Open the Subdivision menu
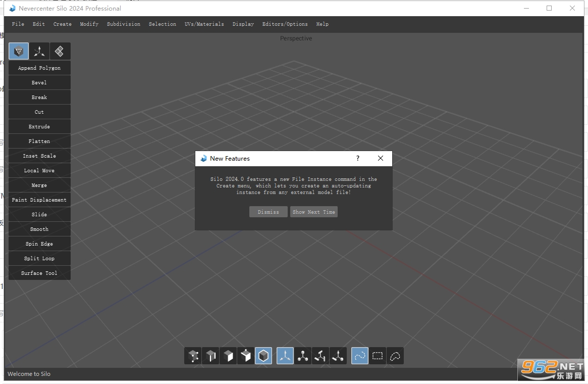This screenshot has width=588, height=384. (123, 24)
